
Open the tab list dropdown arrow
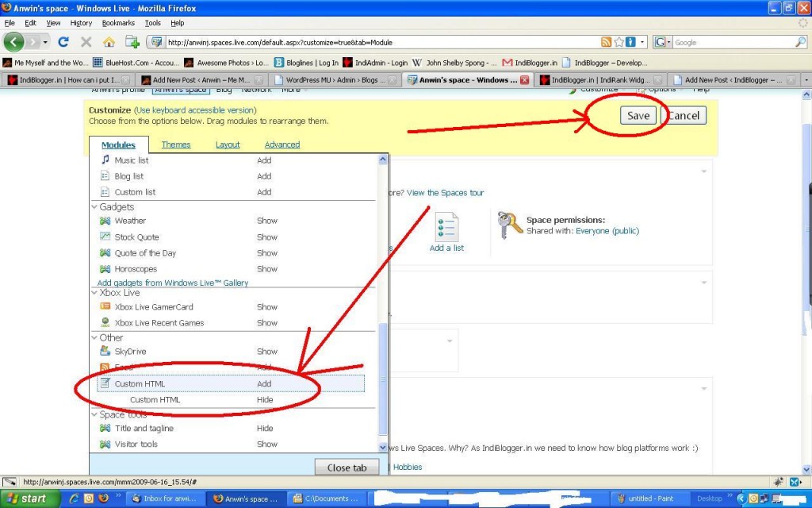806,80
